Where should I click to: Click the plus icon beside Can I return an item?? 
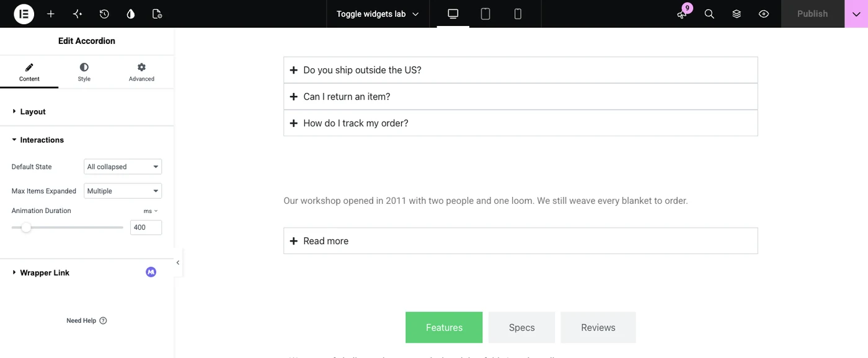pos(294,97)
